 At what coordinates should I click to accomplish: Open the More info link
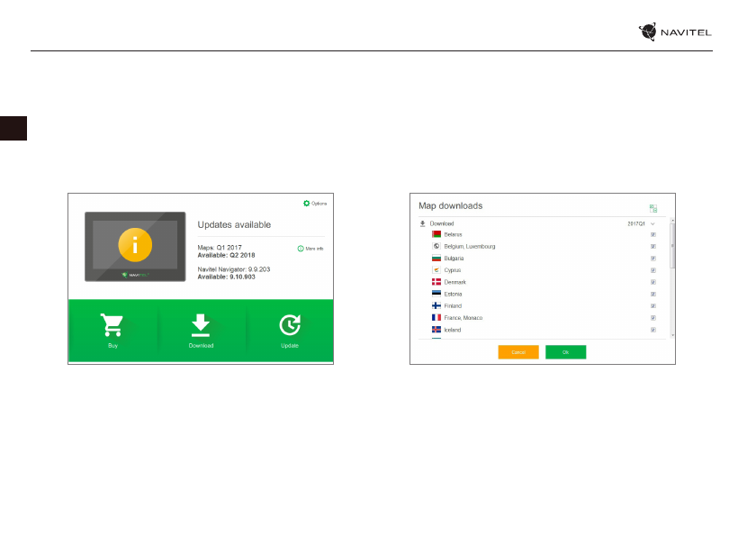coord(310,249)
